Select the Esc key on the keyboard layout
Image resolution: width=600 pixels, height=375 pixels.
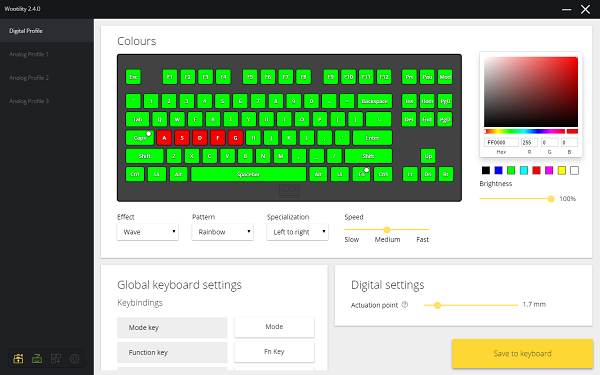point(133,77)
